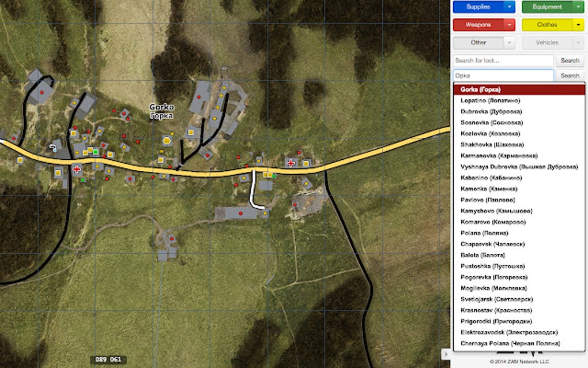Click the Search for loot input field
This screenshot has height=368, width=588.
502,60
